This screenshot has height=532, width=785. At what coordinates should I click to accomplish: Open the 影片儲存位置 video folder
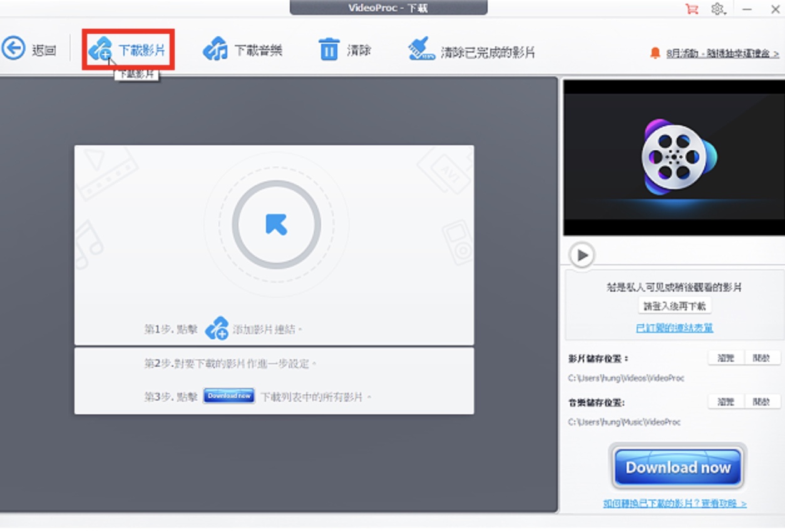point(762,358)
